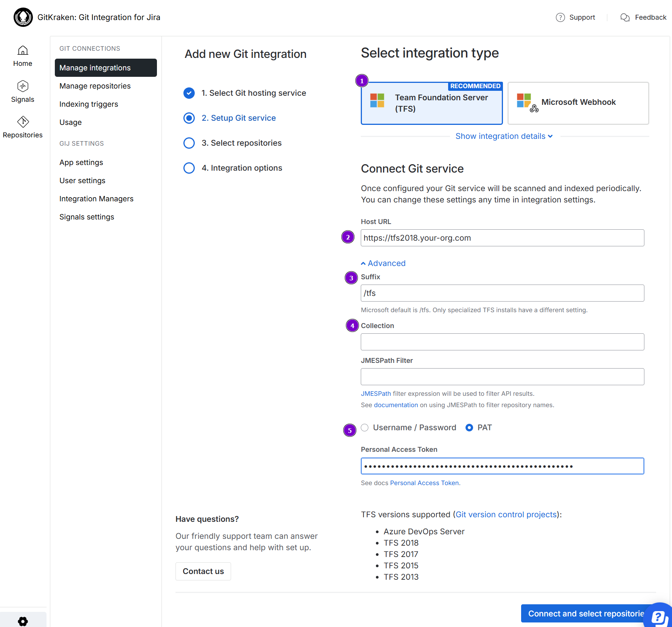Open the Home sidebar icon
Image resolution: width=672 pixels, height=627 pixels.
point(23,50)
